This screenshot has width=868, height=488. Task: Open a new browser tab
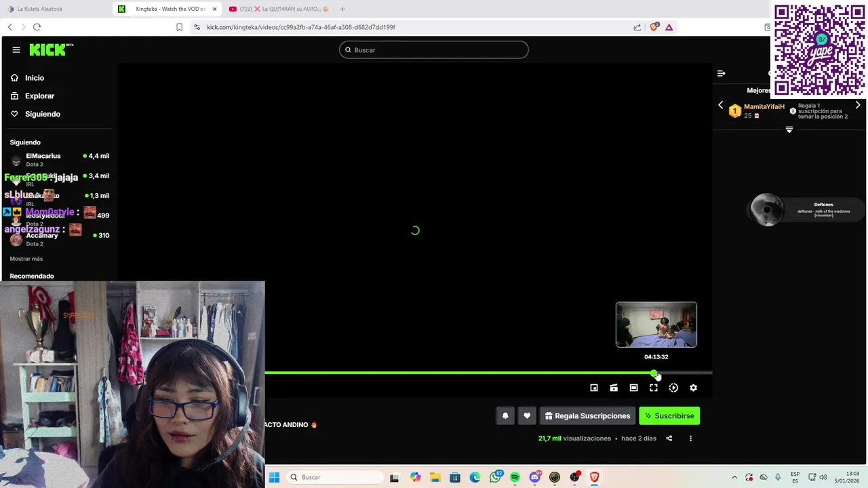tap(342, 9)
